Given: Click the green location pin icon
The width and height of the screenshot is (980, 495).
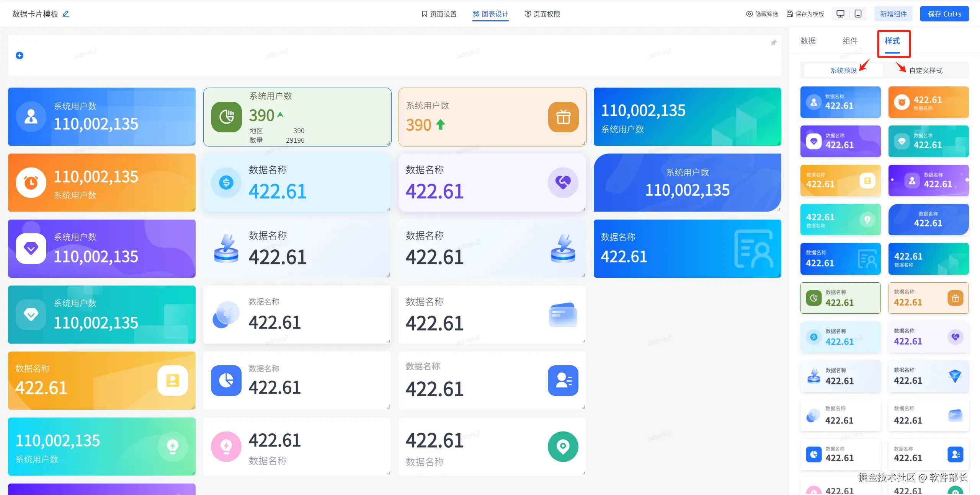Looking at the screenshot, I should 563,446.
